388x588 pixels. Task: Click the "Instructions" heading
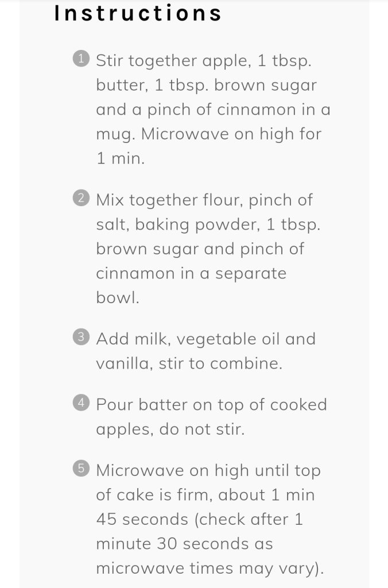coord(138,13)
